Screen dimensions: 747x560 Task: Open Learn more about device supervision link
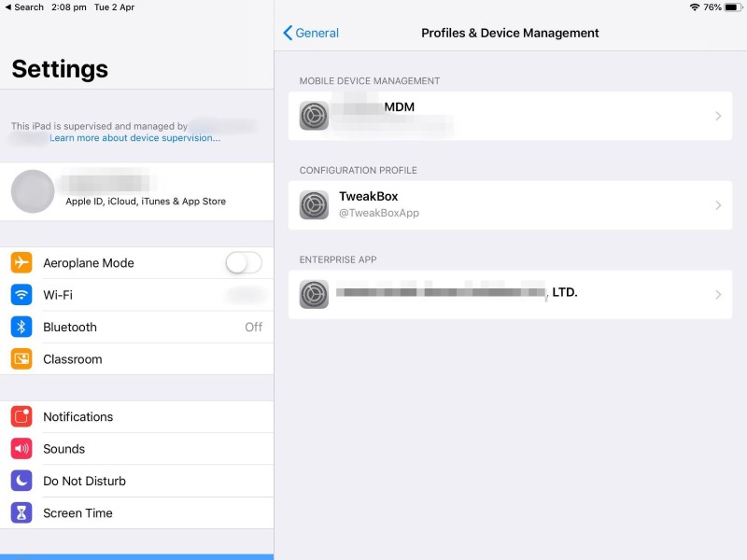(x=135, y=138)
